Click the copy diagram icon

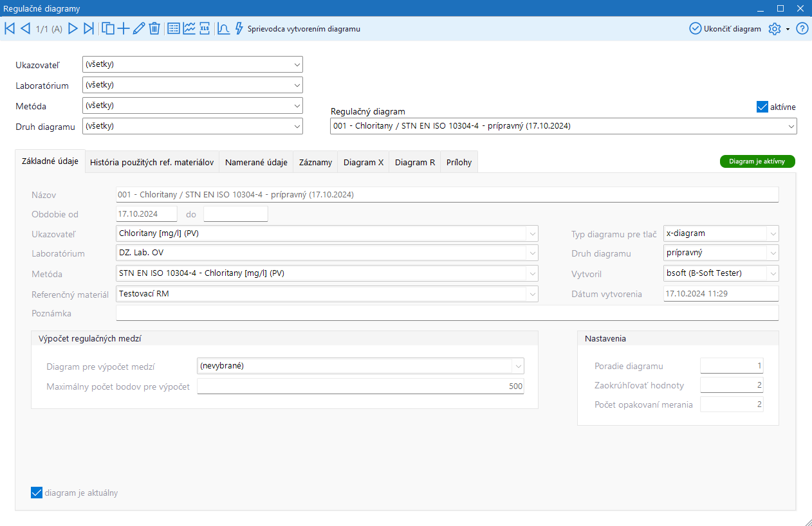108,28
